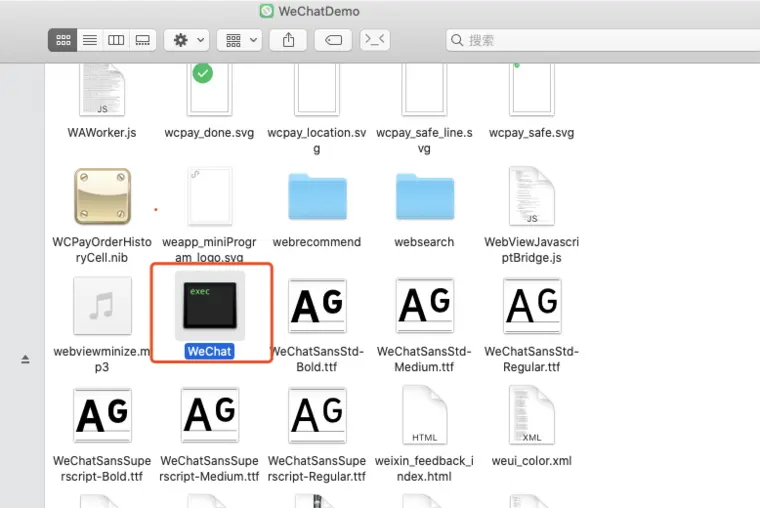Switch to gallery view mode
The height and width of the screenshot is (508, 760).
pyautogui.click(x=142, y=40)
